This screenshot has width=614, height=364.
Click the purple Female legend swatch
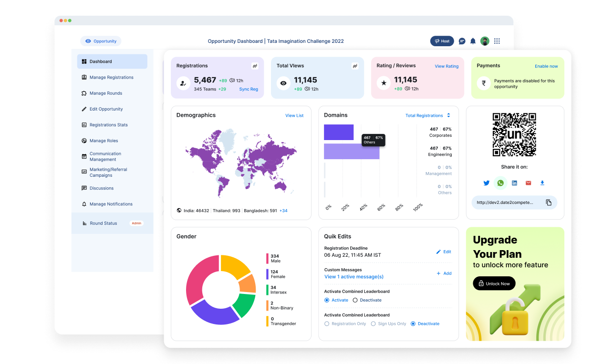point(267,274)
